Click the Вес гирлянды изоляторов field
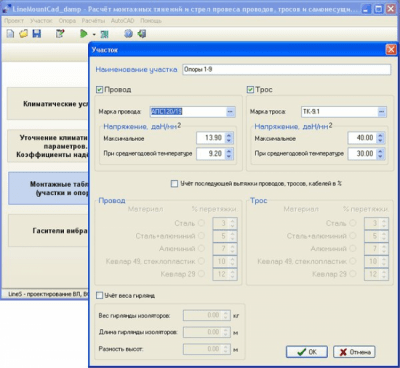Viewport: 400px width, 368px height. (x=207, y=315)
